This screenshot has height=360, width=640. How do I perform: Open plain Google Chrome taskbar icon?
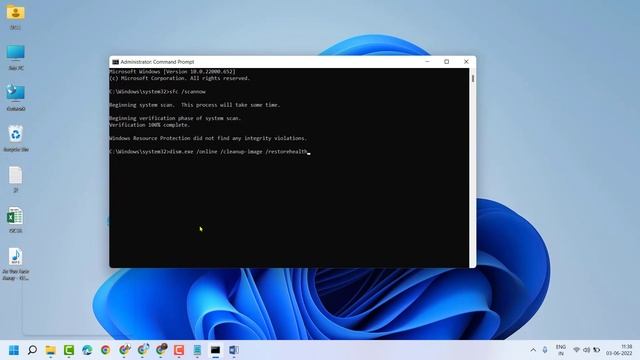tap(106, 350)
